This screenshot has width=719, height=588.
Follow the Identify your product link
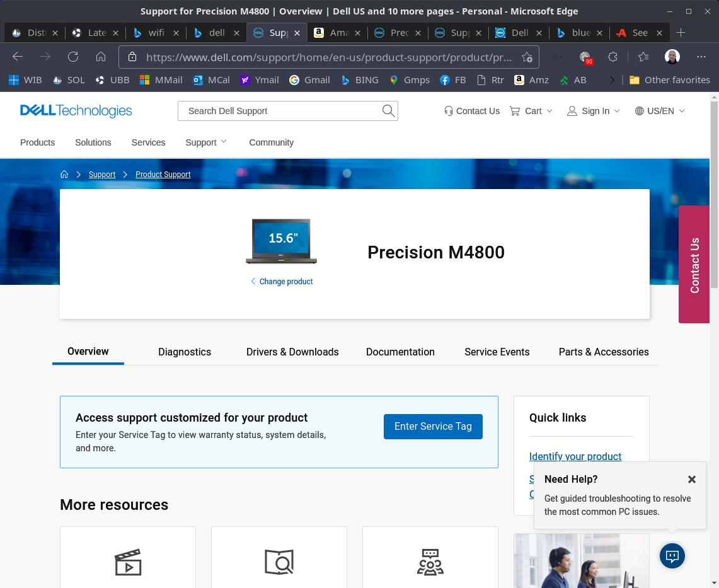(x=575, y=456)
